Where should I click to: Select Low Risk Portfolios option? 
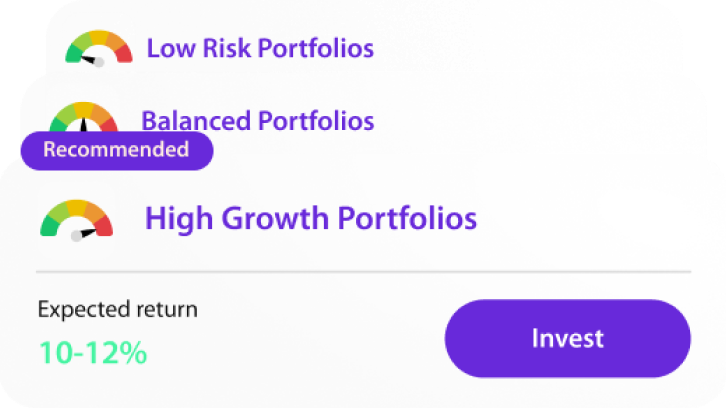(x=260, y=48)
